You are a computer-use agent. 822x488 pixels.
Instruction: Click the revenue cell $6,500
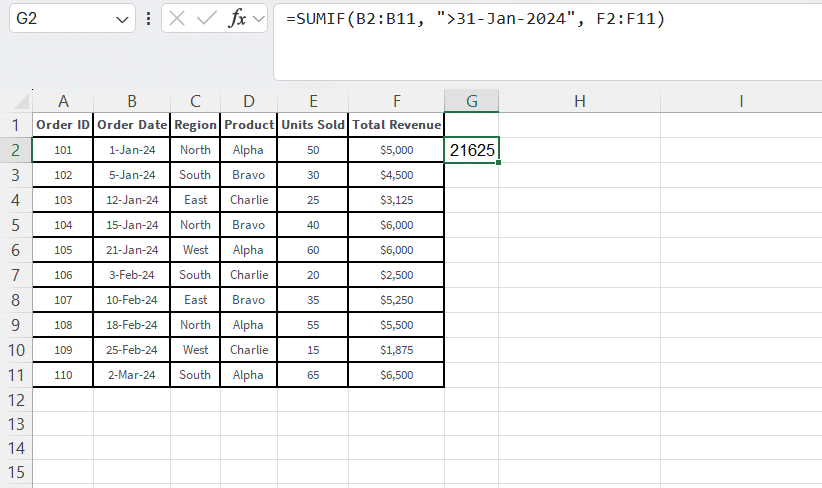tap(396, 375)
